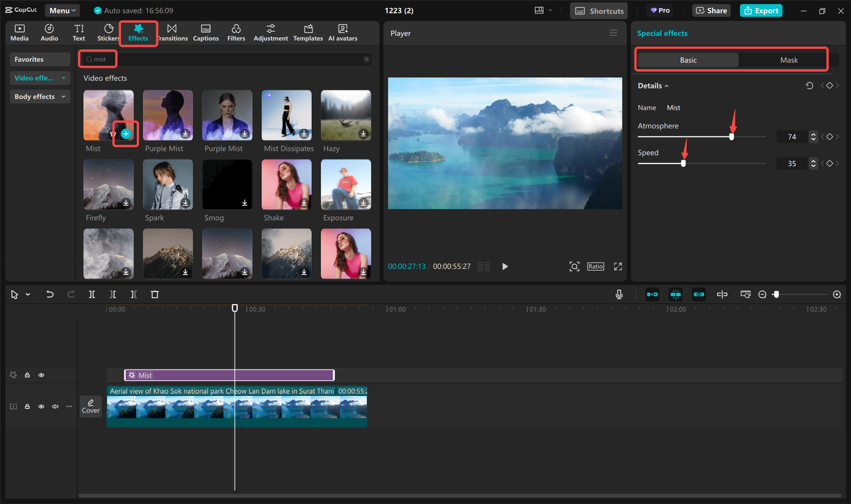This screenshot has height=504, width=851.
Task: Click the microphone record voiceover icon
Action: (619, 295)
